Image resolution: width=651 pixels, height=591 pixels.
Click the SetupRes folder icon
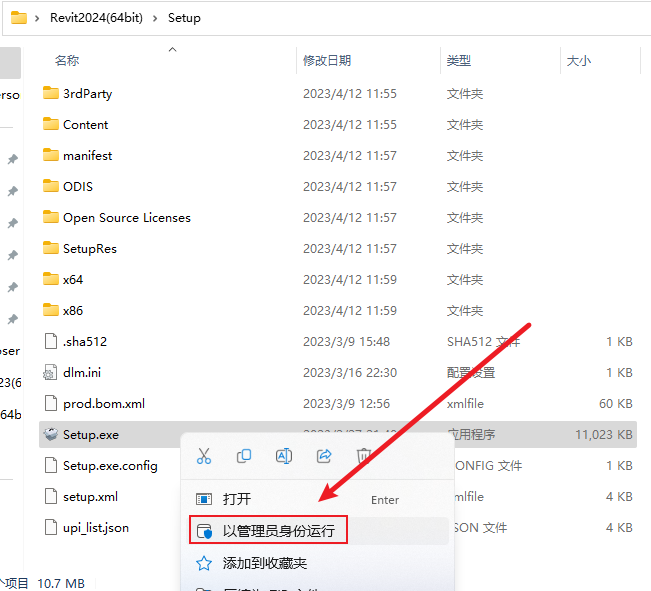[51, 248]
